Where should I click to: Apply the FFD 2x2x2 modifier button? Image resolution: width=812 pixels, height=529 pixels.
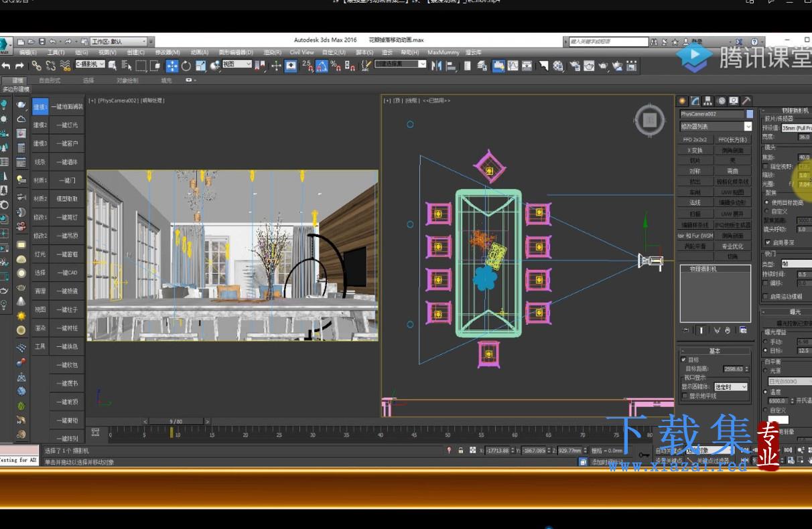click(x=695, y=140)
